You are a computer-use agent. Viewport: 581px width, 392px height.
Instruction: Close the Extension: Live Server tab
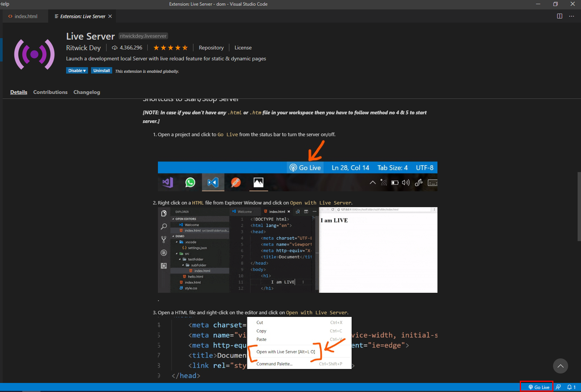tap(110, 16)
